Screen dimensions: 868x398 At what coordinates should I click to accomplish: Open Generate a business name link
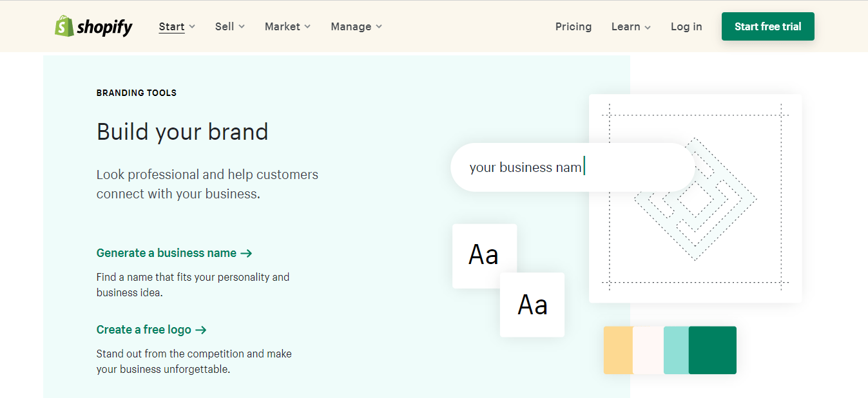pos(166,253)
